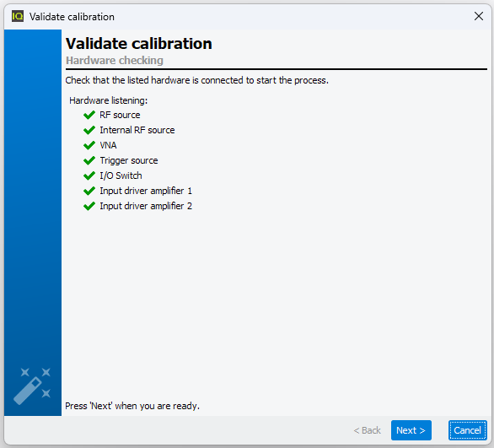Click the Internal RF source green checkmark

pos(89,130)
